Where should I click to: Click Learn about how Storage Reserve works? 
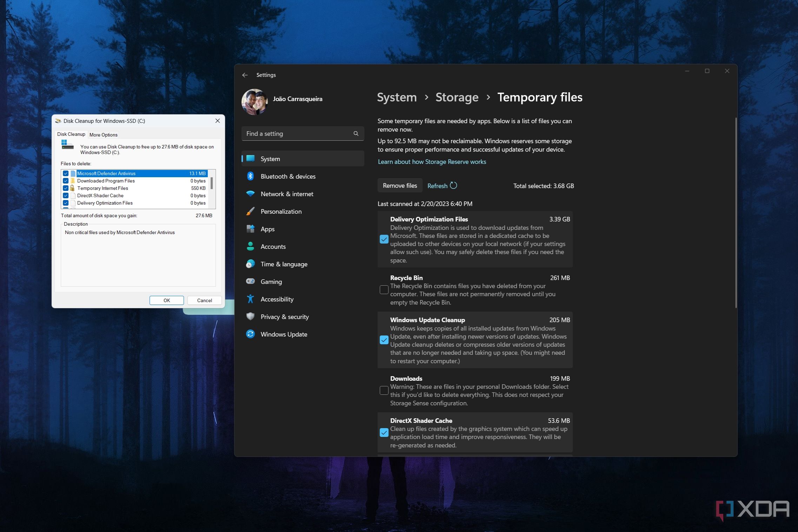point(432,161)
